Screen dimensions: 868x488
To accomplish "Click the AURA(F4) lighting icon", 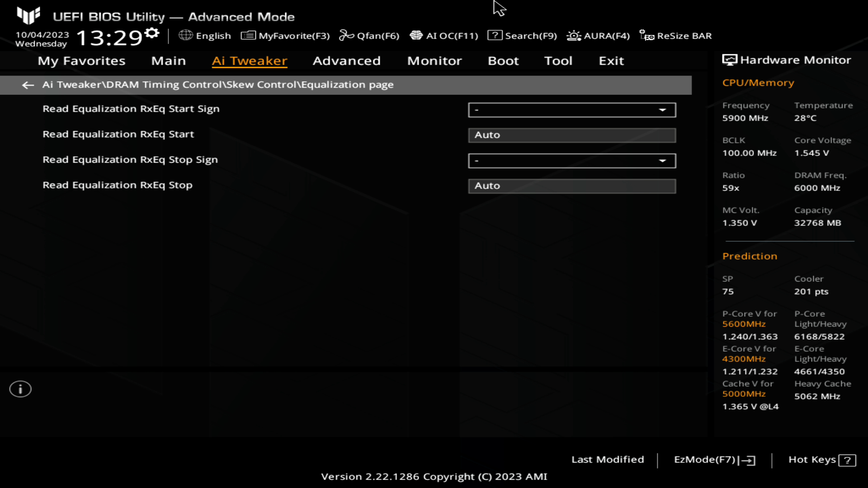I will (574, 35).
